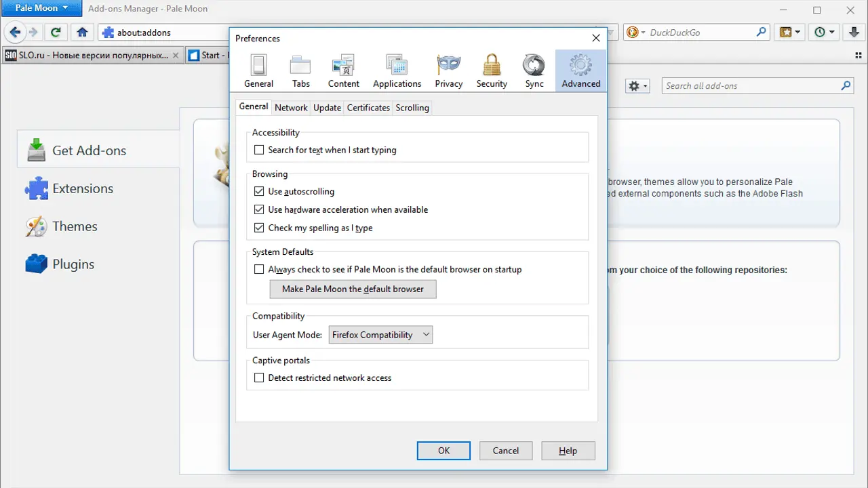Expand the add-ons gear tools menu
Screen dimensions: 868x488
click(x=637, y=86)
